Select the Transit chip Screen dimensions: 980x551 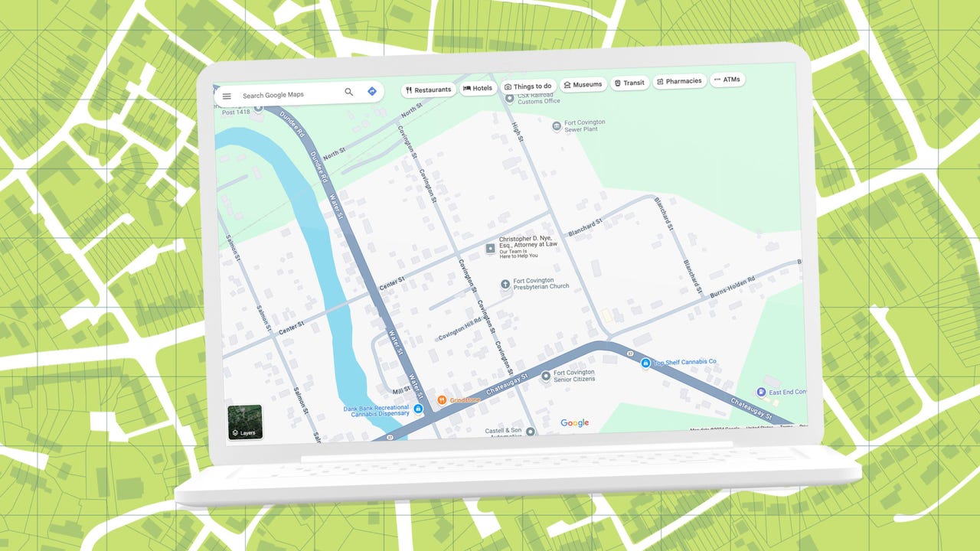tap(629, 83)
